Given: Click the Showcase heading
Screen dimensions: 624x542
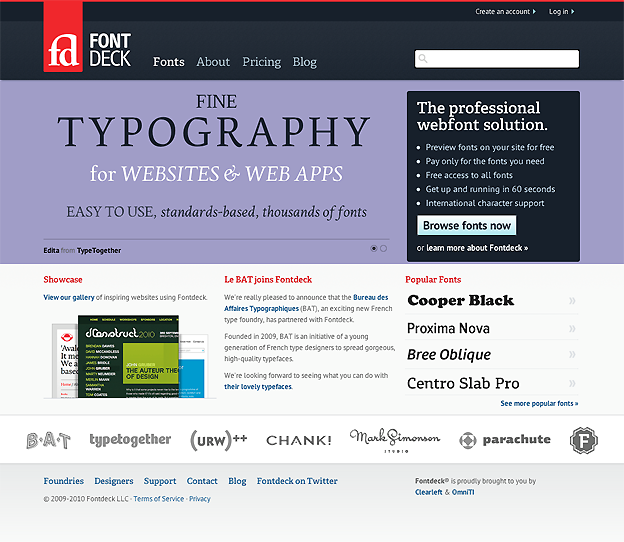Looking at the screenshot, I should click(x=63, y=279).
